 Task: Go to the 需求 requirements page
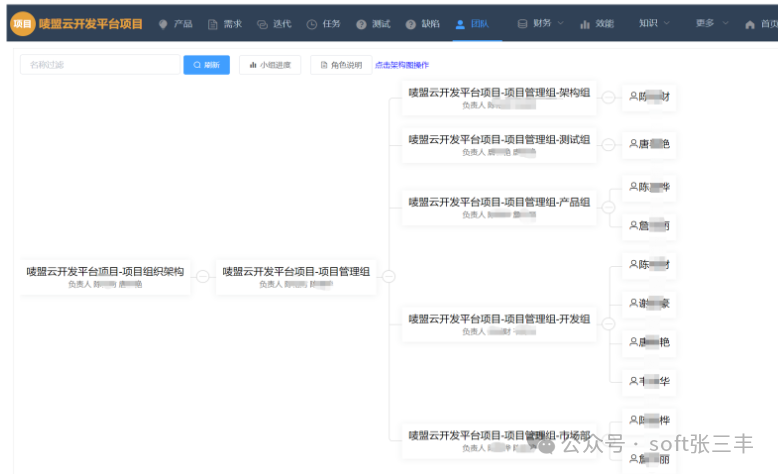225,23
